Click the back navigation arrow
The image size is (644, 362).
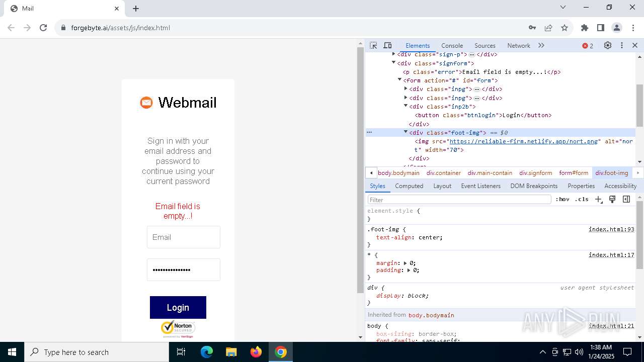click(x=11, y=28)
